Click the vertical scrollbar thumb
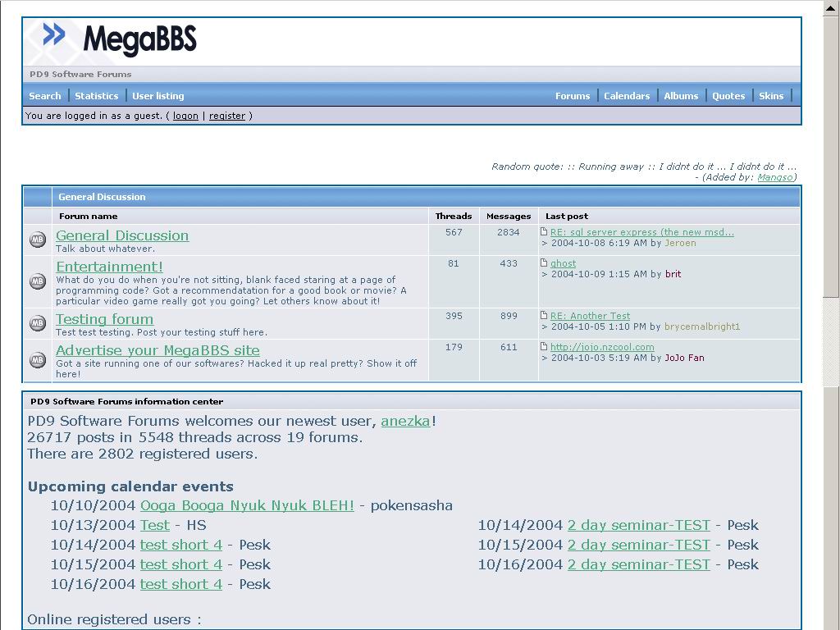The width and height of the screenshot is (840, 630). point(832,157)
